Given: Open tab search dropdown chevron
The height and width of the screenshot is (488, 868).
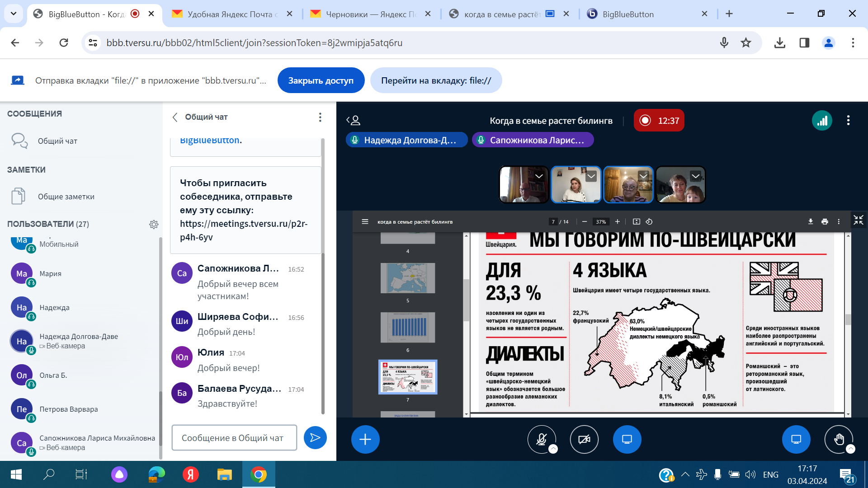Looking at the screenshot, I should coord(14,14).
